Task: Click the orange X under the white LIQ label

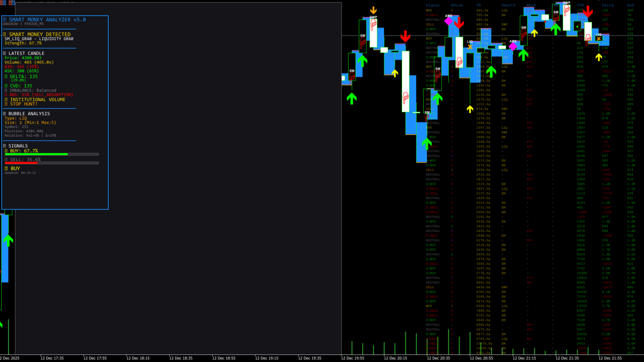Action: pyautogui.click(x=470, y=47)
